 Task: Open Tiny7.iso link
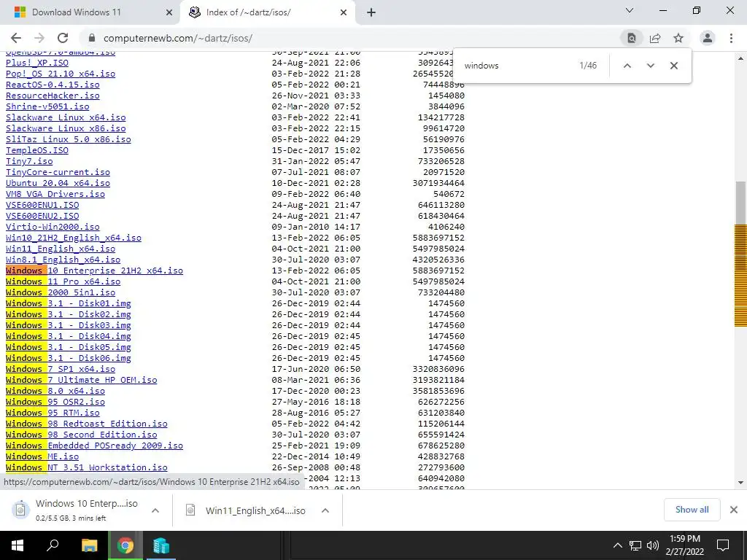click(29, 161)
